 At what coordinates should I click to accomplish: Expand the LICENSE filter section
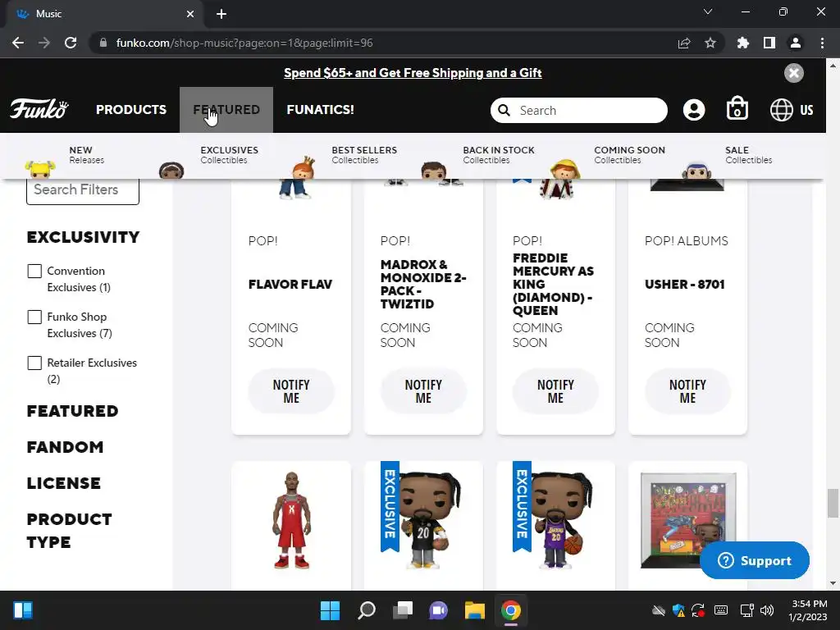coord(64,483)
